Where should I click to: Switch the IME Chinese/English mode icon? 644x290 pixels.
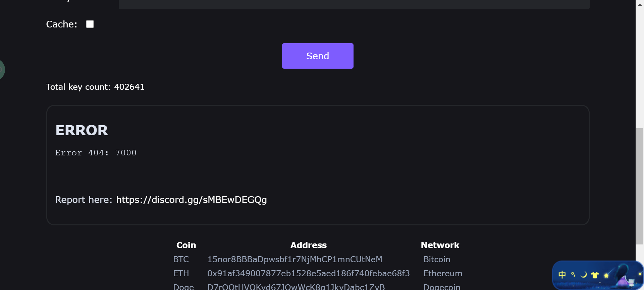562,275
